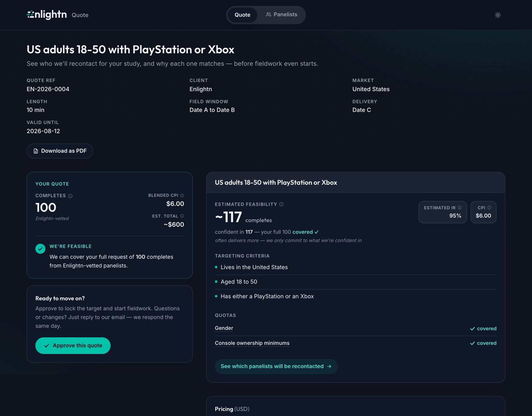Click the Enlightn-vetted label under completes
The width and height of the screenshot is (532, 416).
point(52,219)
